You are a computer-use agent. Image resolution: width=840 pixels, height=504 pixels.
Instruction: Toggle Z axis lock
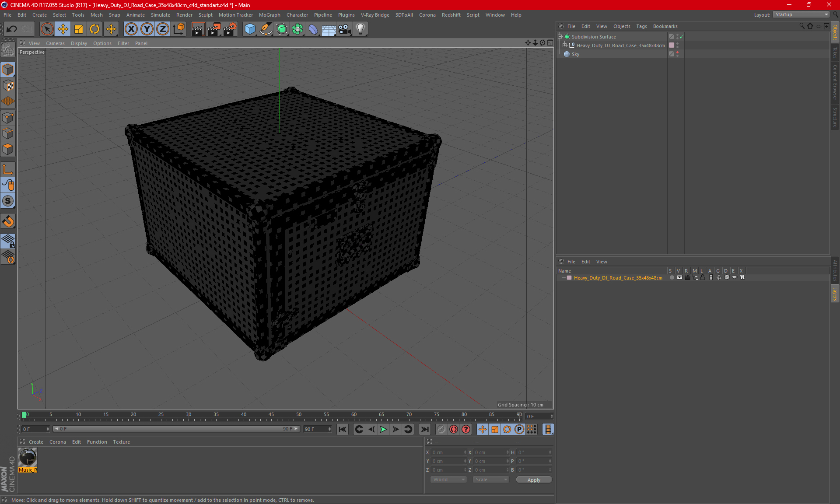tap(163, 29)
